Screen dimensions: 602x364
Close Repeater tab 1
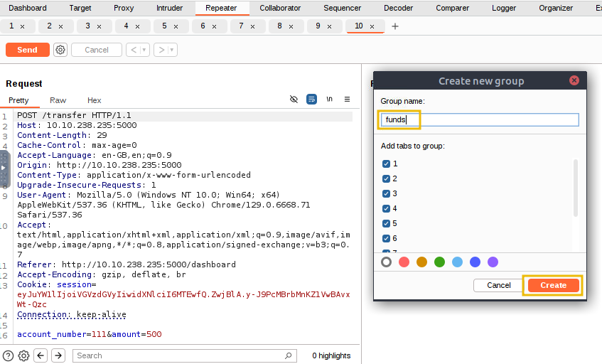point(22,26)
